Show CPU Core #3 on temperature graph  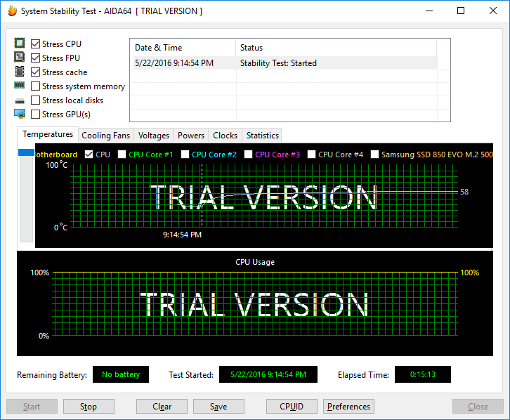click(249, 155)
